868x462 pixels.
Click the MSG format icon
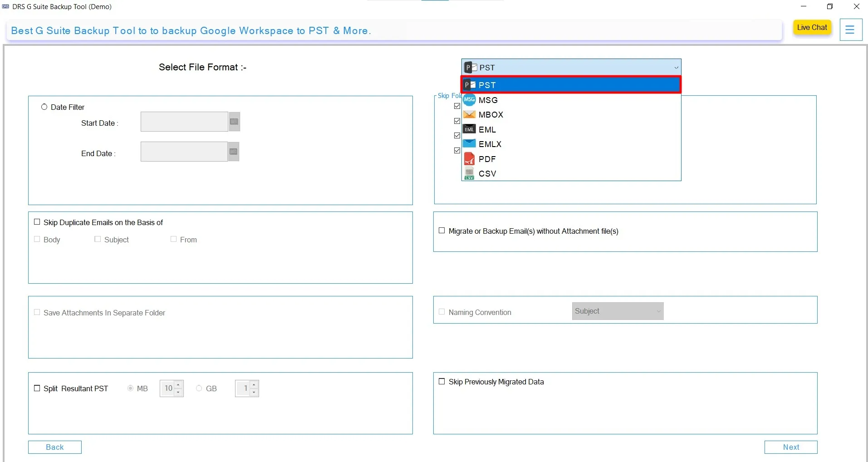click(x=469, y=100)
